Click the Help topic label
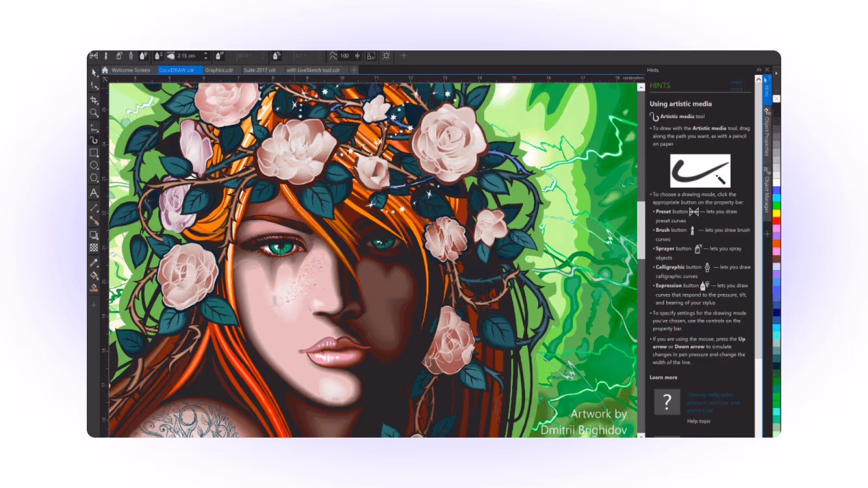This screenshot has height=488, width=868. pyautogui.click(x=699, y=421)
